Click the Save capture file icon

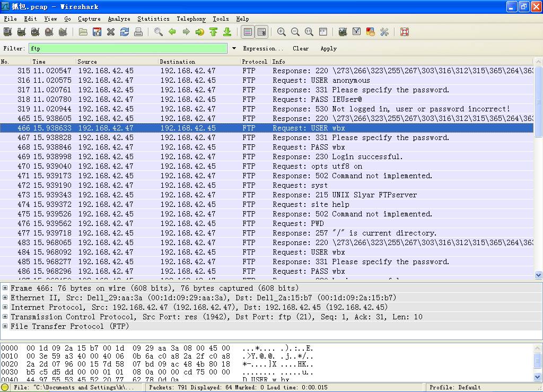pos(97,32)
